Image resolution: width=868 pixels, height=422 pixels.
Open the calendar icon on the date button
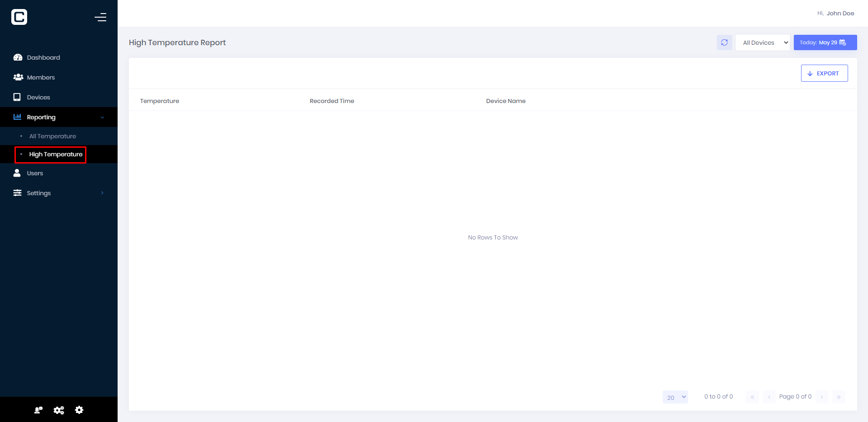click(x=842, y=42)
